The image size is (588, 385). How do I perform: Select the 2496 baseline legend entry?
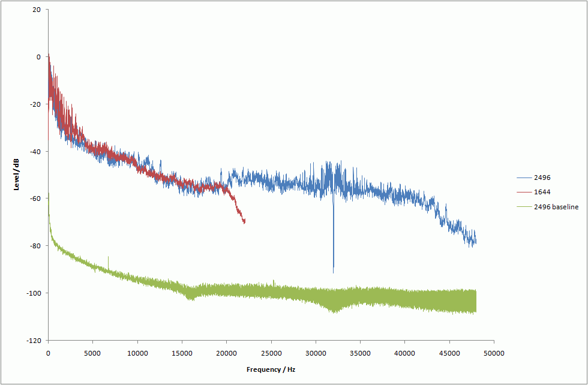point(547,207)
